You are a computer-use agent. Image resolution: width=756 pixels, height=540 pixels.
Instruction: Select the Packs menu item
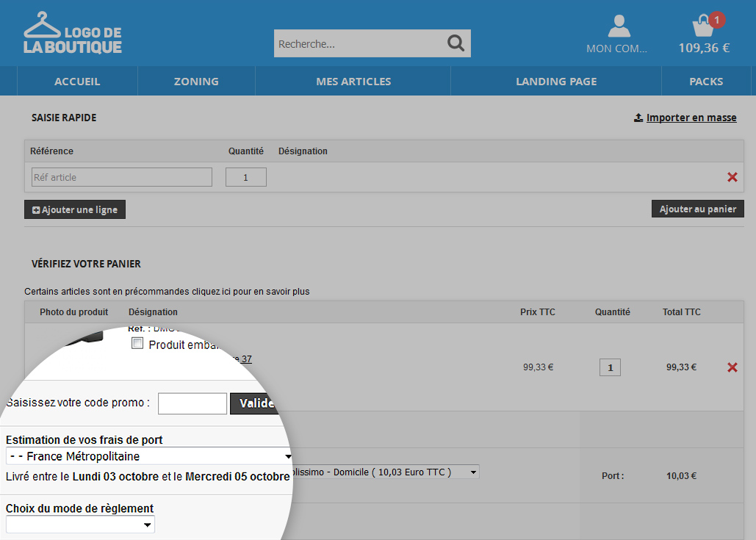tap(706, 82)
